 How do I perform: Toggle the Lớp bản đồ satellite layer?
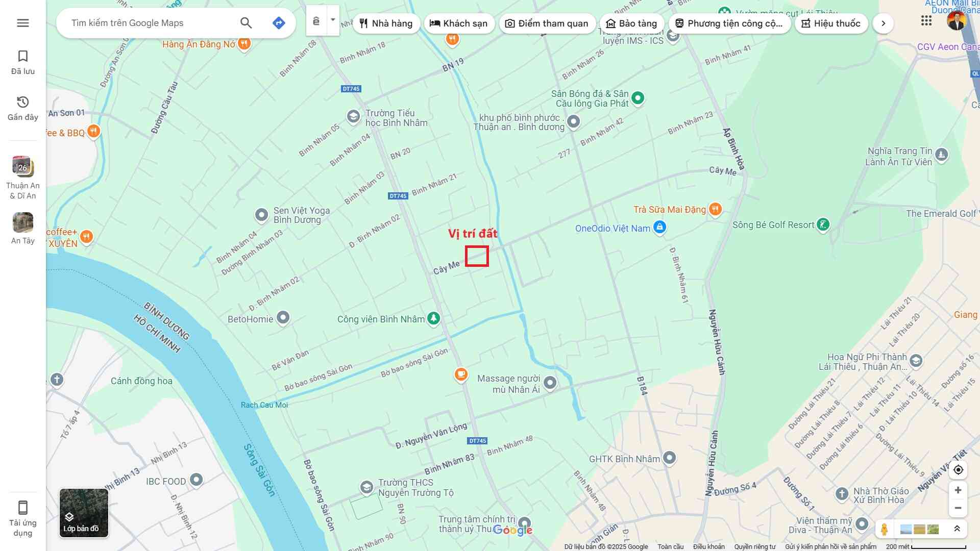[x=84, y=513]
